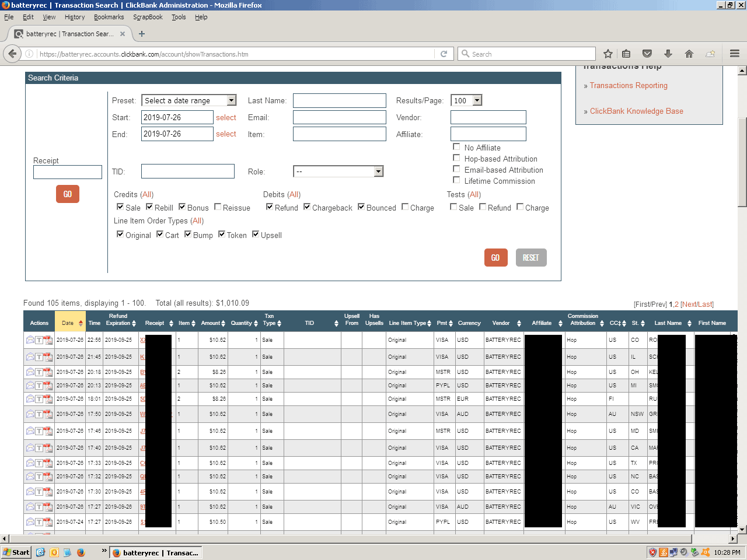The width and height of the screenshot is (747, 560).
Task: Open the PDF icon in the 17:50 row
Action: coord(48,414)
